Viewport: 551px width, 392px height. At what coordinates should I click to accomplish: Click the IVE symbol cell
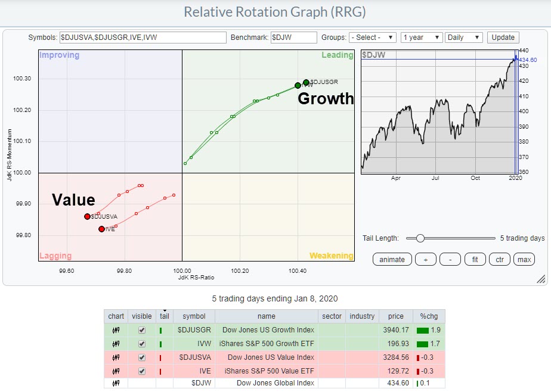(194, 371)
